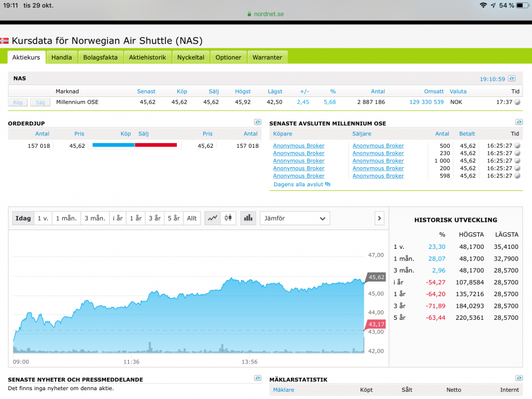
Task: Open the Jämför comparison dropdown
Action: 294,218
